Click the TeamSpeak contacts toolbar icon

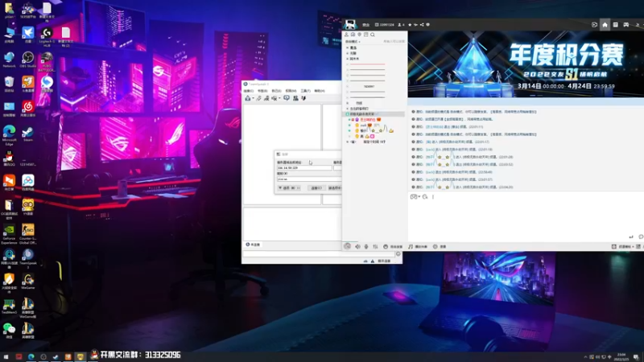pyautogui.click(x=295, y=98)
